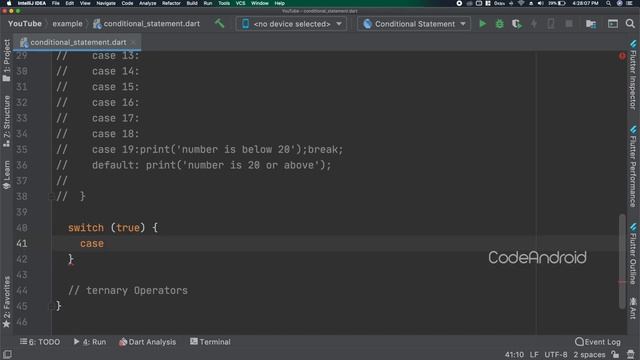The image size is (640, 360).
Task: Click the 41:10 line column indicator
Action: (514, 355)
